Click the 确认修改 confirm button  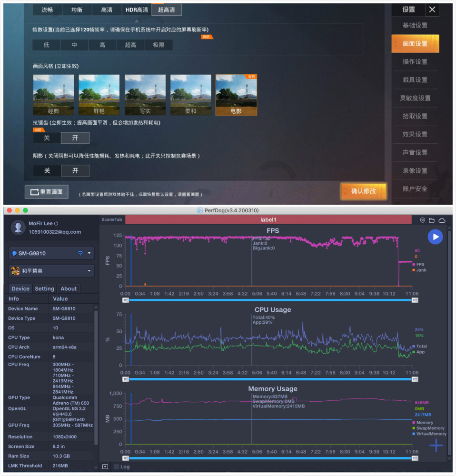tap(363, 191)
